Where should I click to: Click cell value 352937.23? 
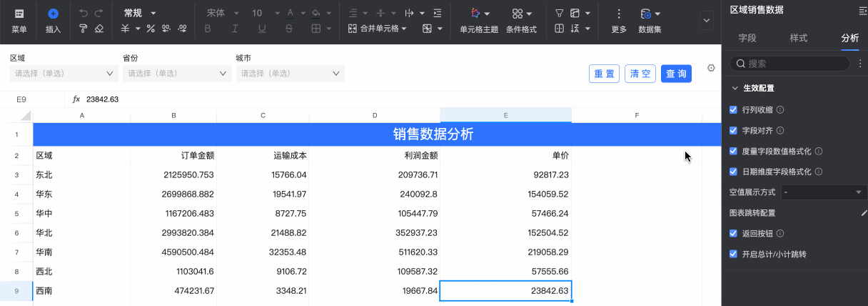[375, 232]
